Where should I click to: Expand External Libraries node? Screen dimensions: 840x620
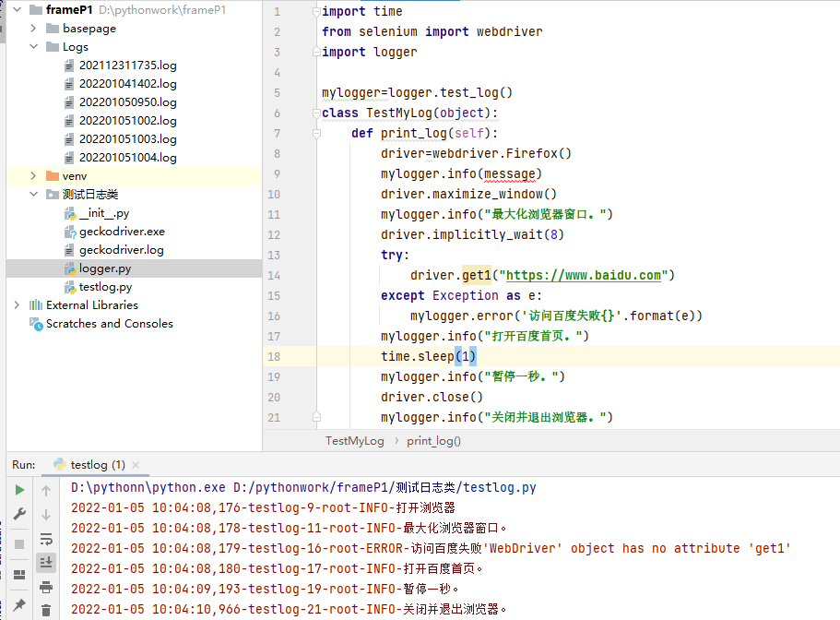click(x=18, y=304)
